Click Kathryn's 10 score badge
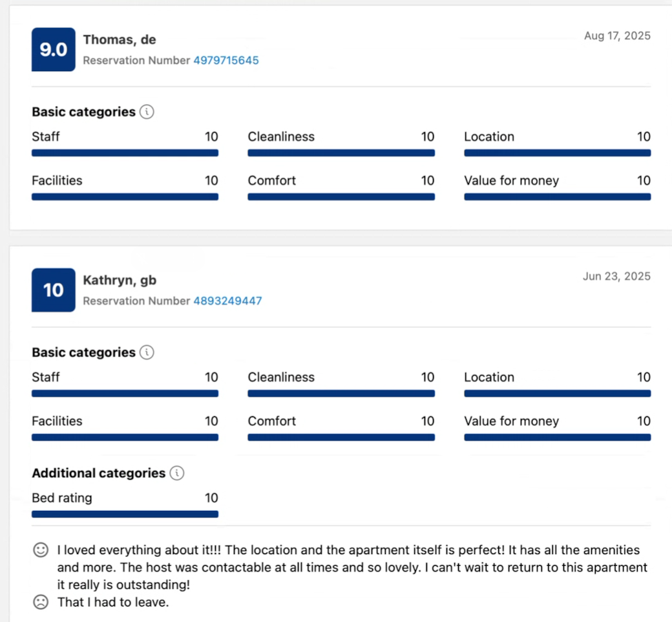The height and width of the screenshot is (622, 672). tap(54, 290)
